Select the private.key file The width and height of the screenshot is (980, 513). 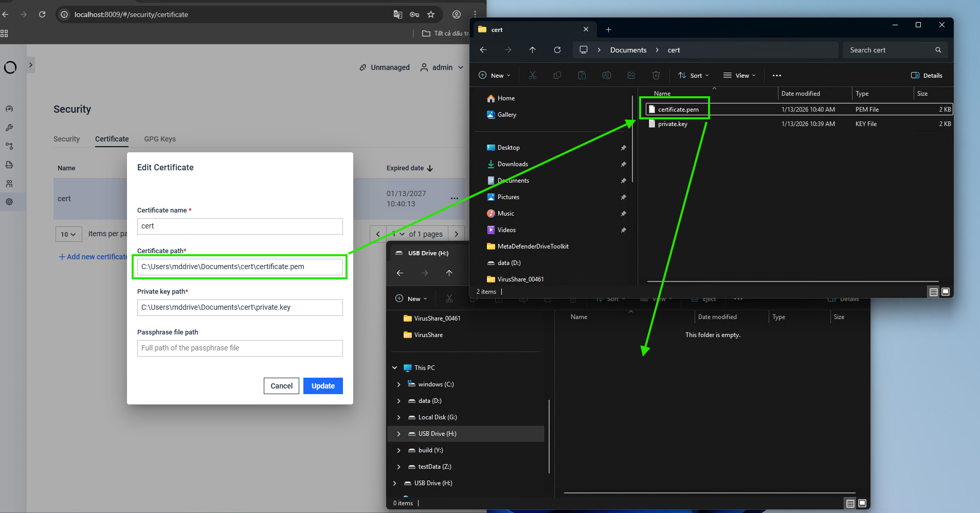[x=673, y=124]
